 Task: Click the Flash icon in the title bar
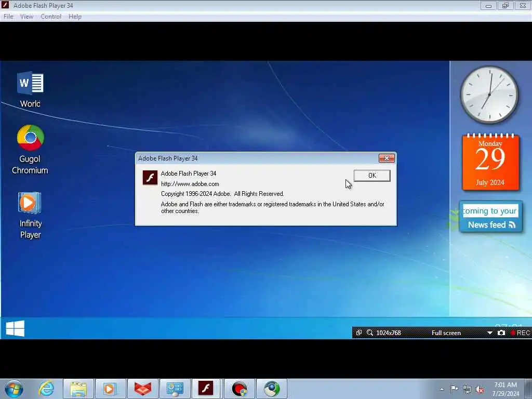(x=5, y=5)
